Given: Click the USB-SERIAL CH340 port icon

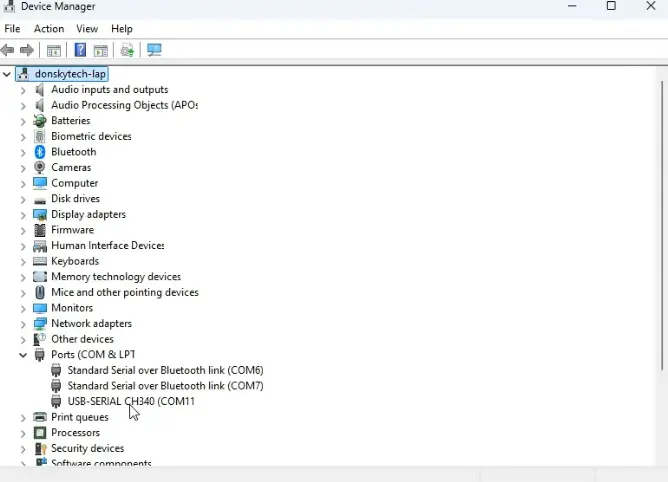Looking at the screenshot, I should coord(56,401).
